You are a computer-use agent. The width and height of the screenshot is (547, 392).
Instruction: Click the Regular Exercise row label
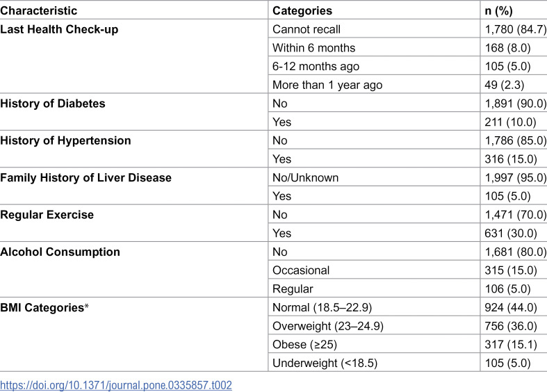47,215
